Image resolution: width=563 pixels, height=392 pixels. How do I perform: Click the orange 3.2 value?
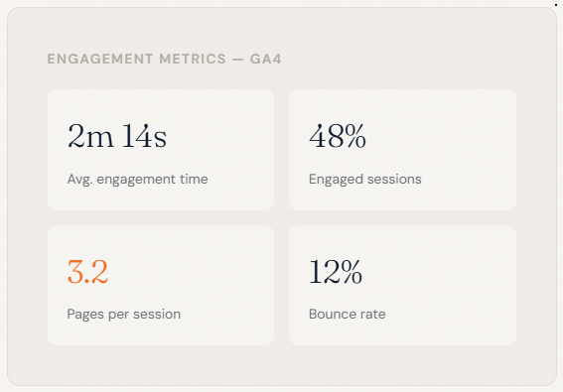click(87, 271)
